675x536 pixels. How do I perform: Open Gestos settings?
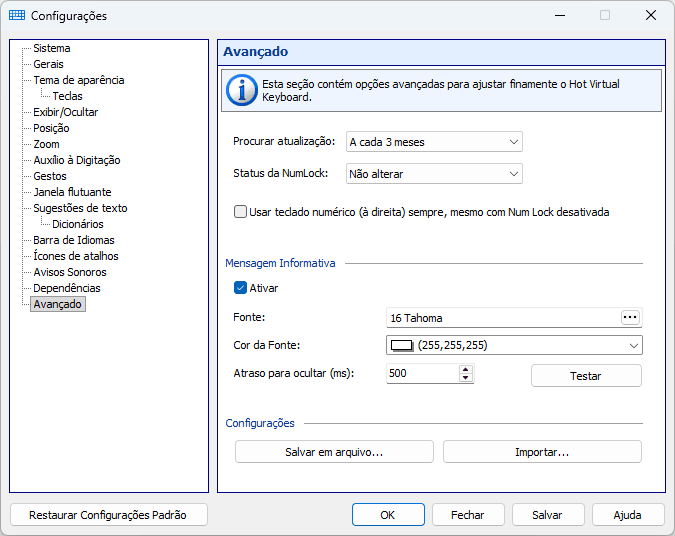pos(50,176)
